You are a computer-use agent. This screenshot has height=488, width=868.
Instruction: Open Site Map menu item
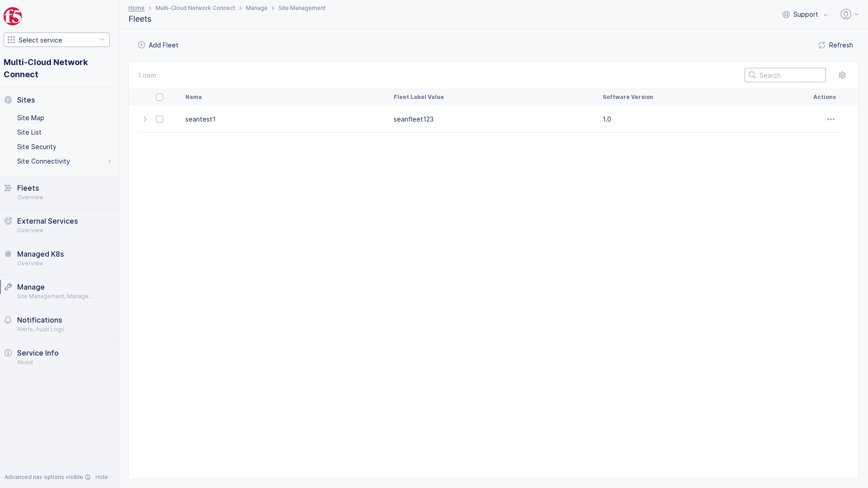pos(31,118)
